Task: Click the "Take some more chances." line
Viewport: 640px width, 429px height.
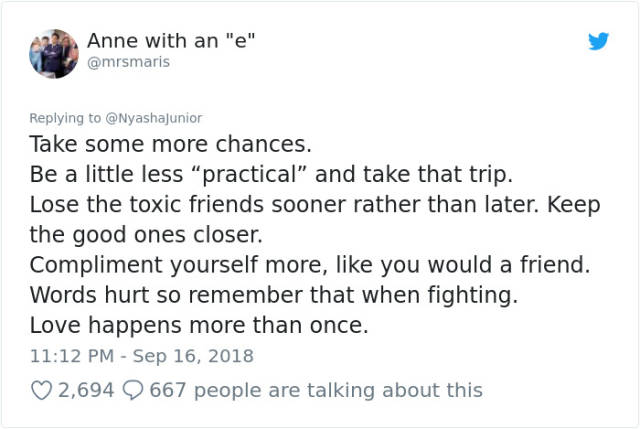Action: click(x=171, y=144)
